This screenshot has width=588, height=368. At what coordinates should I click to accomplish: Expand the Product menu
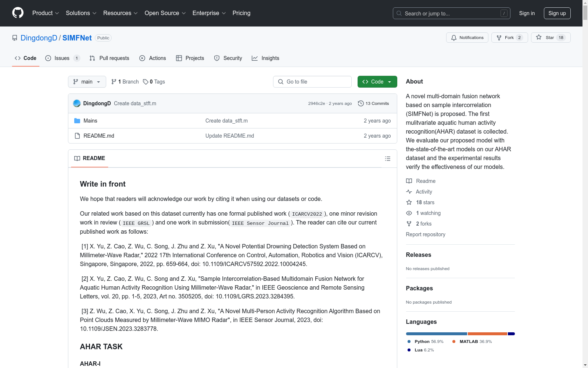(x=46, y=13)
